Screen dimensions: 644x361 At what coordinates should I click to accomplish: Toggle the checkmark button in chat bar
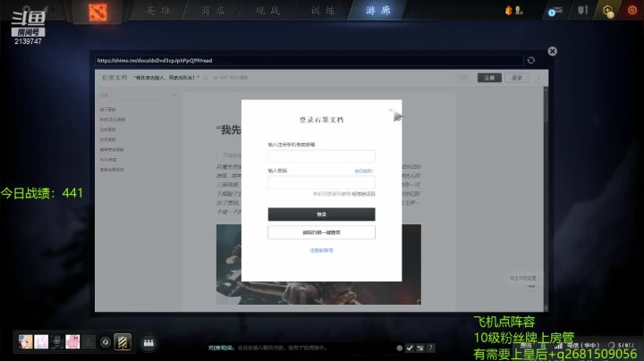(410, 348)
